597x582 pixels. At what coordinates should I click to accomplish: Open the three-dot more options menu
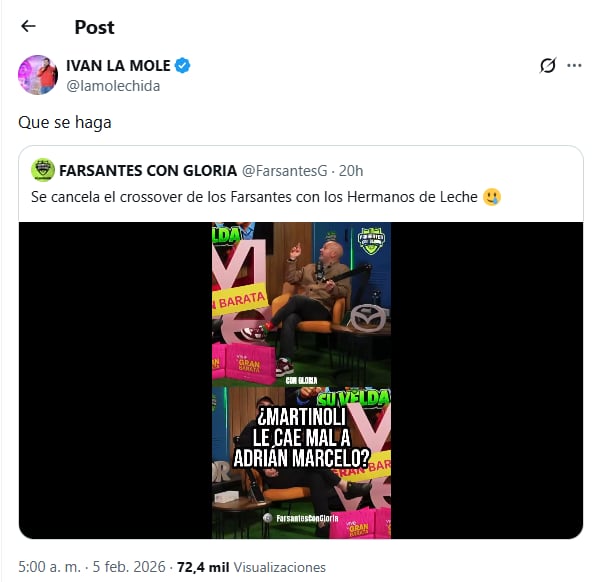coord(574,65)
